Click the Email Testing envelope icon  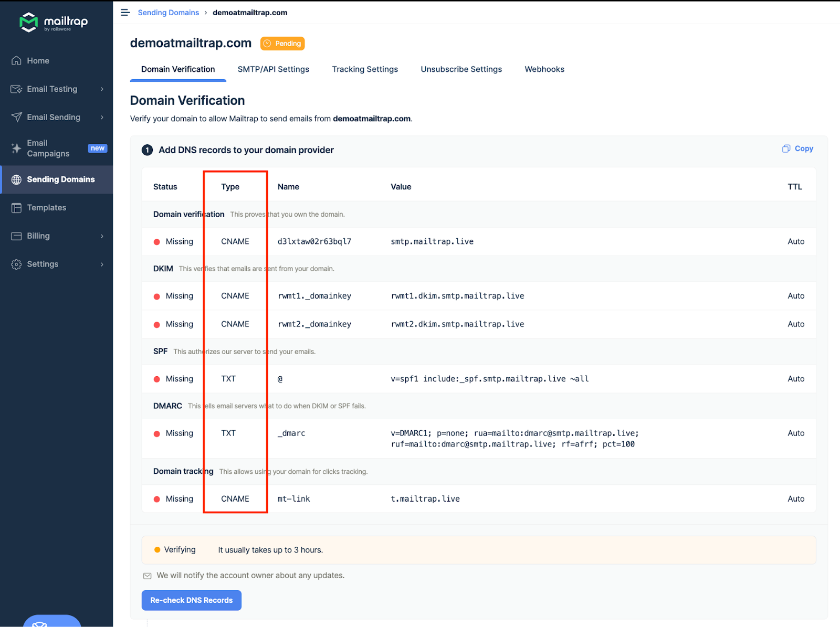tap(16, 89)
